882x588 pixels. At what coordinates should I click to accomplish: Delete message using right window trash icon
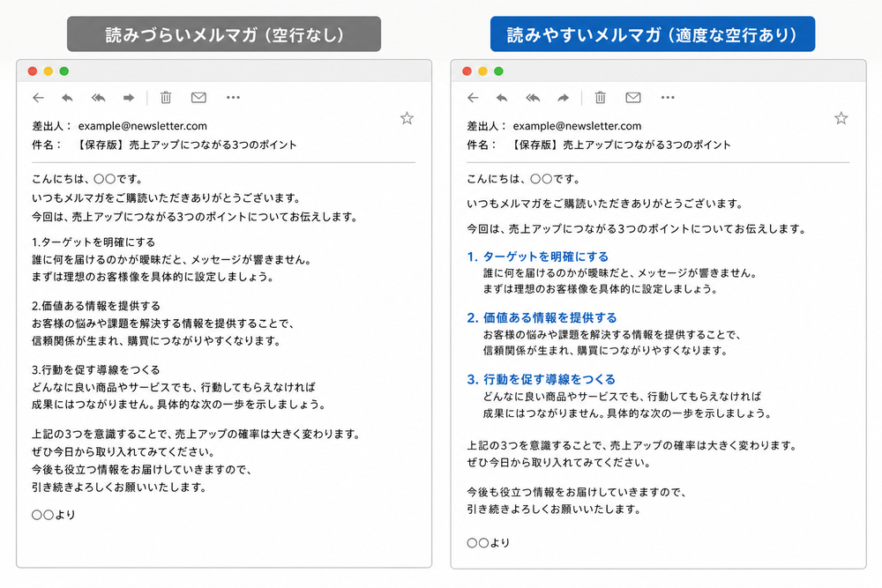(x=600, y=97)
